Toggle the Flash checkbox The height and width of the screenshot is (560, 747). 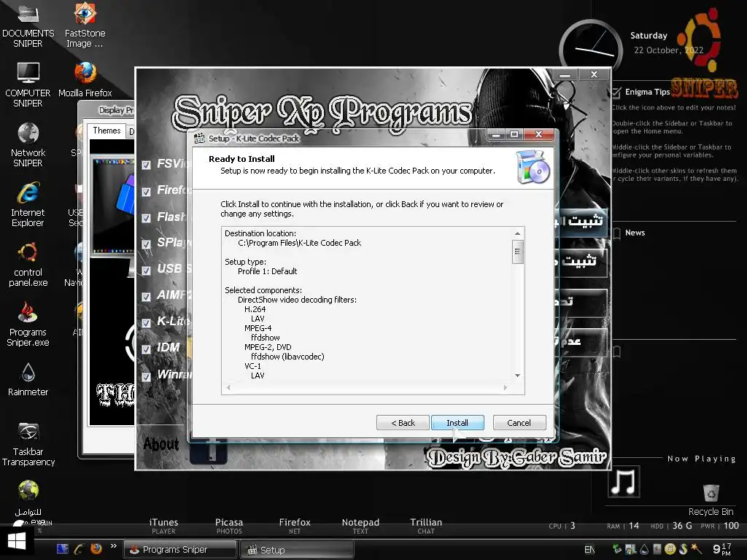coord(146,219)
